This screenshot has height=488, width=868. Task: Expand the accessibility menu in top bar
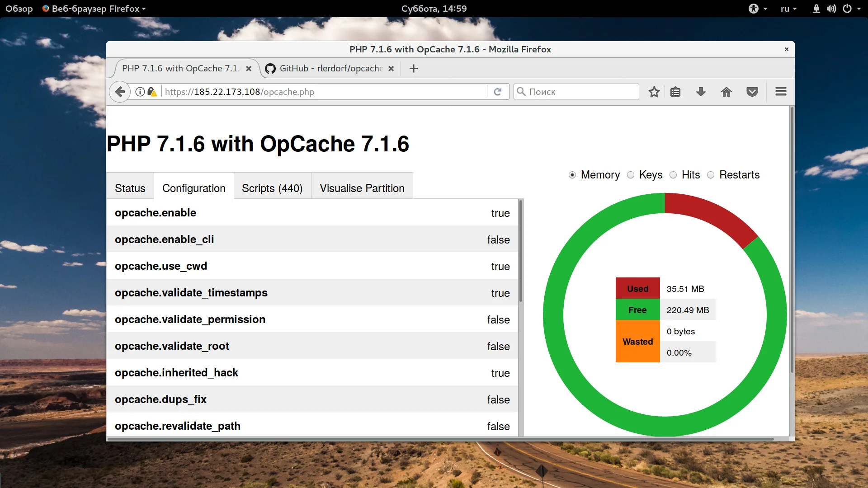point(758,9)
